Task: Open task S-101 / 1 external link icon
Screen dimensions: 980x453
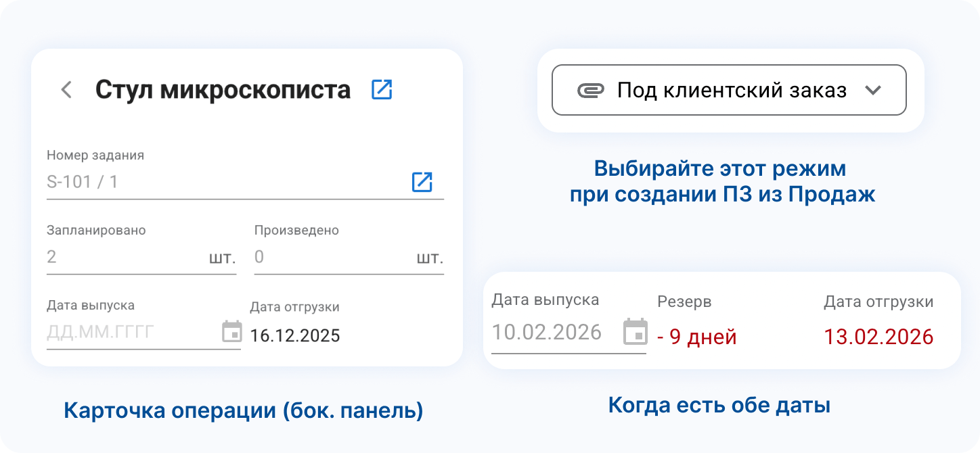Action: (422, 182)
